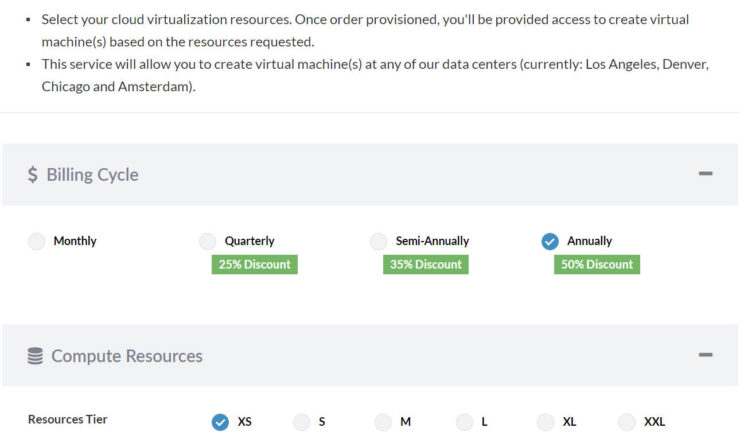Select the XS resources tier
The width and height of the screenshot is (740, 443).
(220, 422)
